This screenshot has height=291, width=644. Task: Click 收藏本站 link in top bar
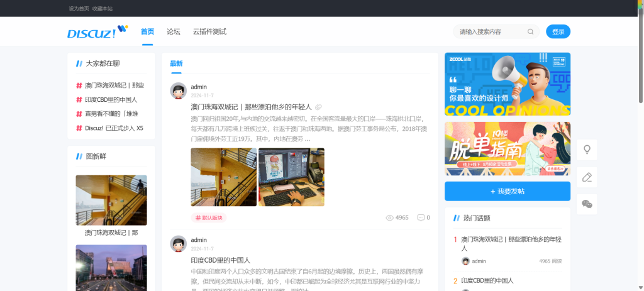coord(103,8)
